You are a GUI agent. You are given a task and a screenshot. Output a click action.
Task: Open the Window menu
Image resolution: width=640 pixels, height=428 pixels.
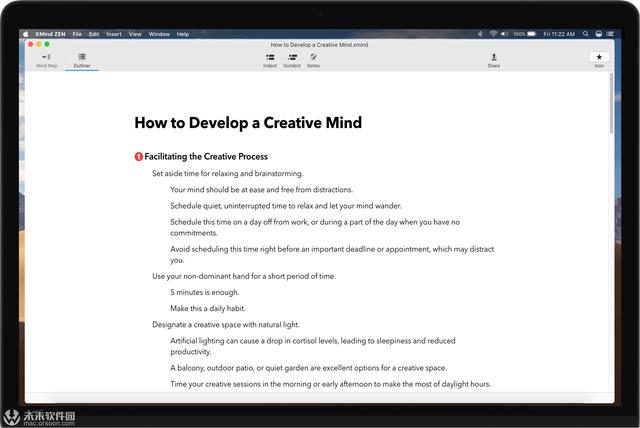click(x=159, y=34)
